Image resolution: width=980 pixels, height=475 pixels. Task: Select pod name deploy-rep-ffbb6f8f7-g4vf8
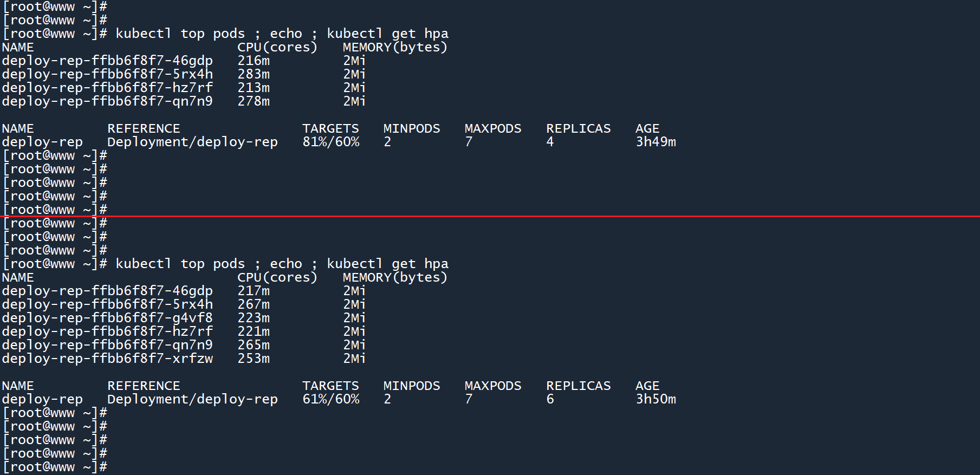pos(107,318)
